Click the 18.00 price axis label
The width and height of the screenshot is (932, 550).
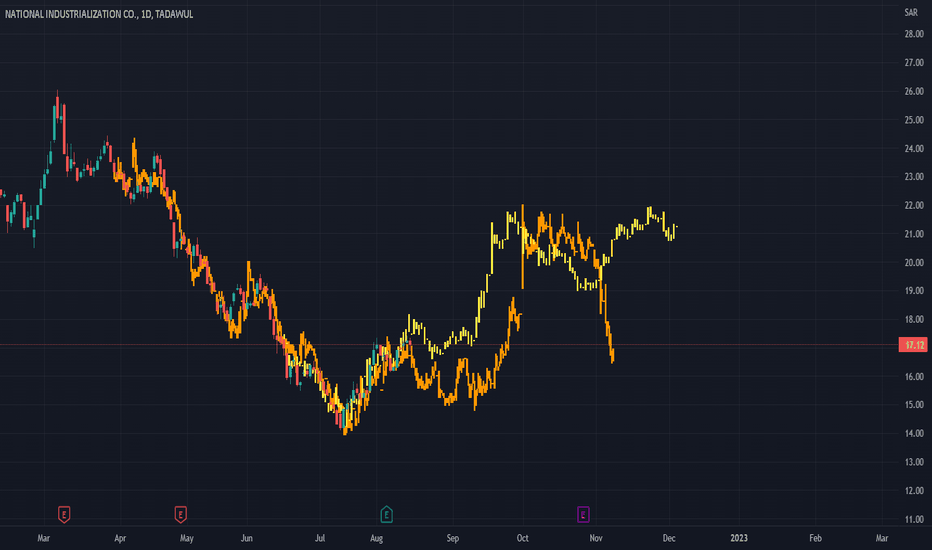pyautogui.click(x=914, y=319)
